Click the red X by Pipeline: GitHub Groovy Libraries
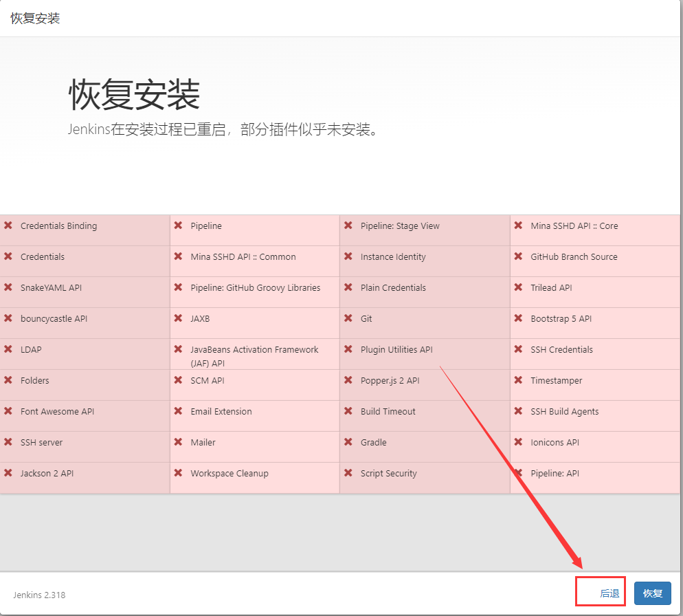Image resolution: width=683 pixels, height=616 pixels. point(178,287)
